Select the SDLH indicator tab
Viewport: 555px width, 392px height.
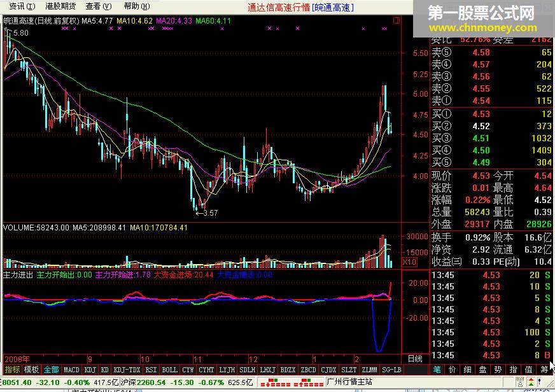point(248,370)
